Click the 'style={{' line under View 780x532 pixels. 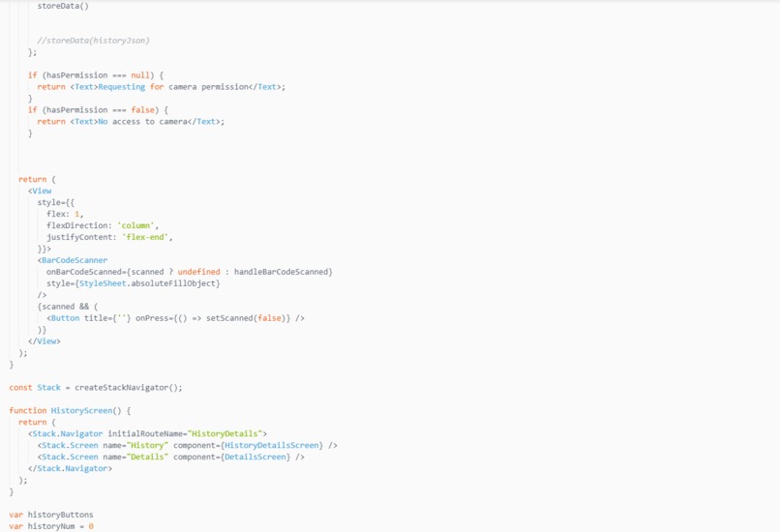[56, 202]
